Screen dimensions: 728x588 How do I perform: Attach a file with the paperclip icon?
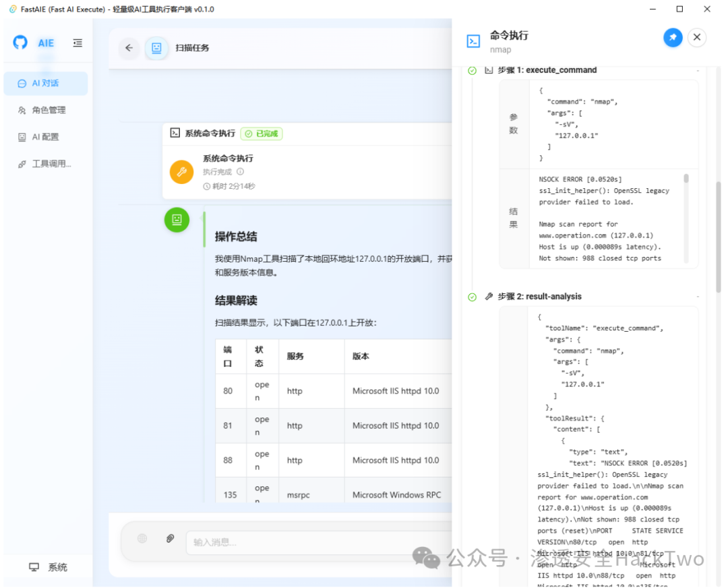[x=170, y=538]
